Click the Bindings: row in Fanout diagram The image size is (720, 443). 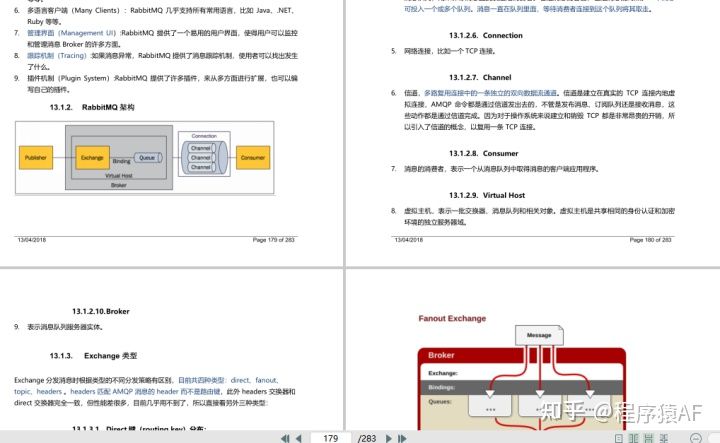pyautogui.click(x=522, y=387)
